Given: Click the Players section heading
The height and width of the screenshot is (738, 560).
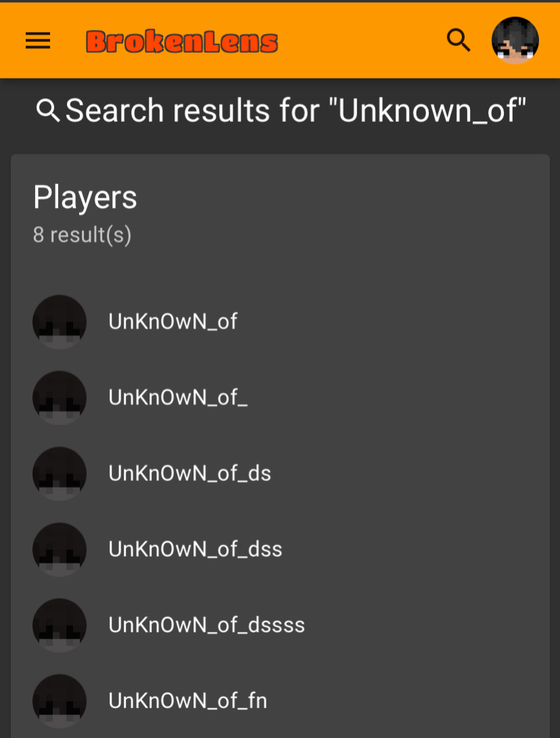Looking at the screenshot, I should (x=85, y=198).
